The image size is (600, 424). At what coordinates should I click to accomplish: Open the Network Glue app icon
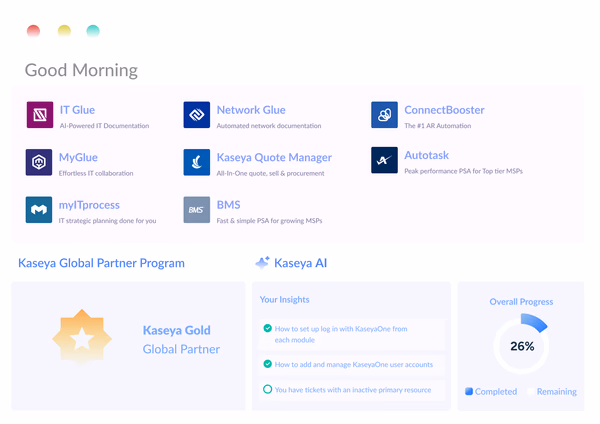pyautogui.click(x=197, y=114)
